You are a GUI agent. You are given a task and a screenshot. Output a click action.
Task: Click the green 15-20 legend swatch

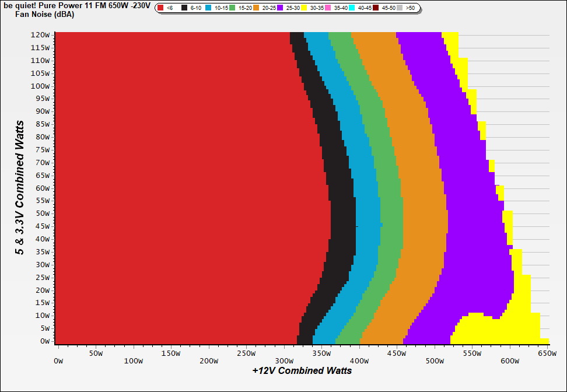point(233,8)
